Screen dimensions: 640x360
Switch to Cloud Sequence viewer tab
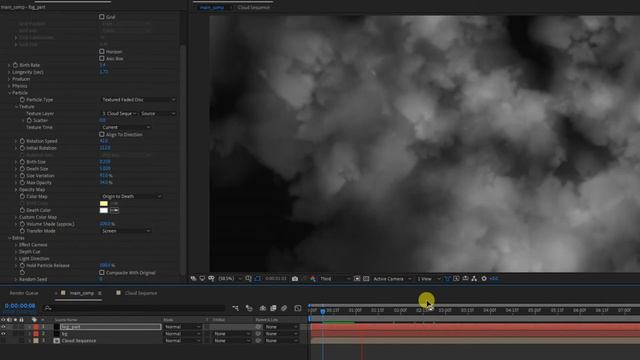tap(253, 7)
